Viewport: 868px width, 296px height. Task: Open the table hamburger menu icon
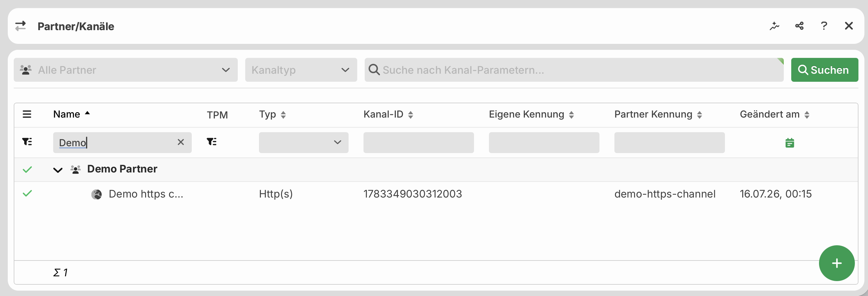click(27, 114)
